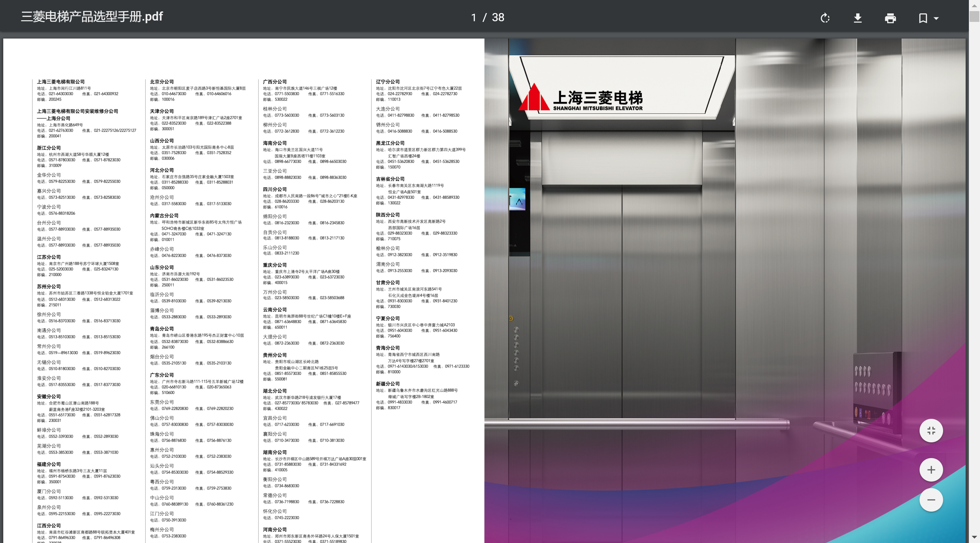This screenshot has height=543, width=980.
Task: Click the PDF title 三菱电梯产品选型手册.pdf
Action: click(x=92, y=16)
